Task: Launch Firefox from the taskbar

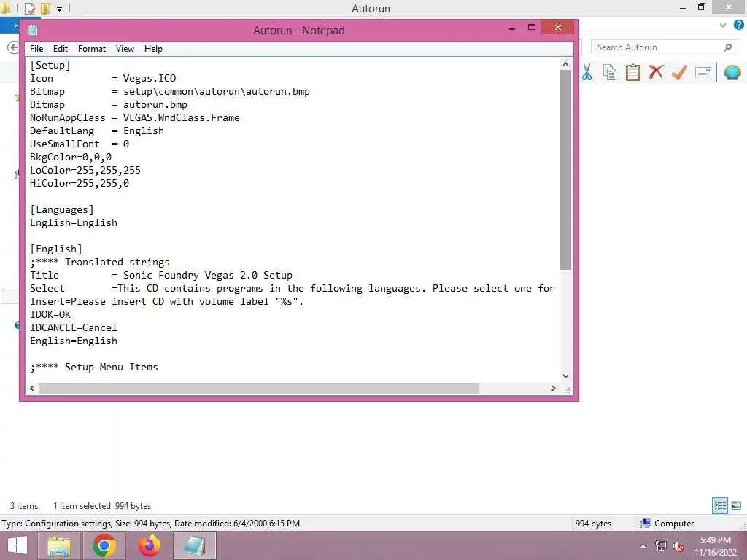Action: point(149,545)
